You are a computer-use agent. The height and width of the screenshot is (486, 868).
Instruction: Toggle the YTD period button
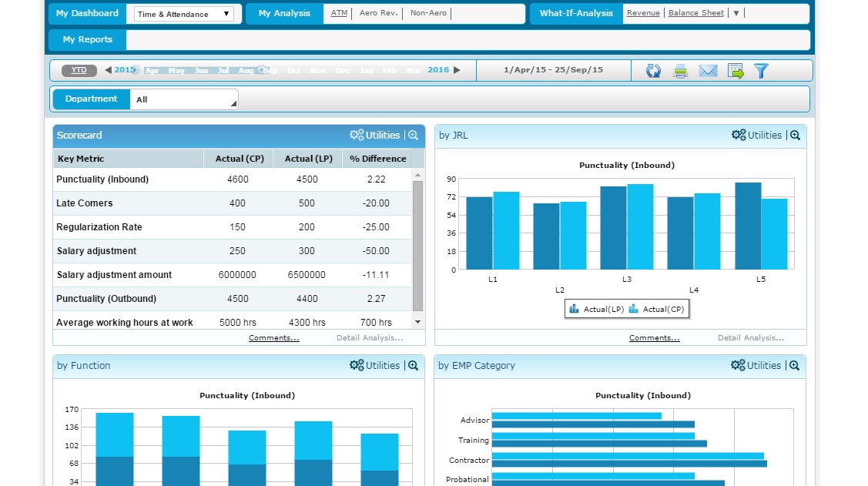(79, 70)
